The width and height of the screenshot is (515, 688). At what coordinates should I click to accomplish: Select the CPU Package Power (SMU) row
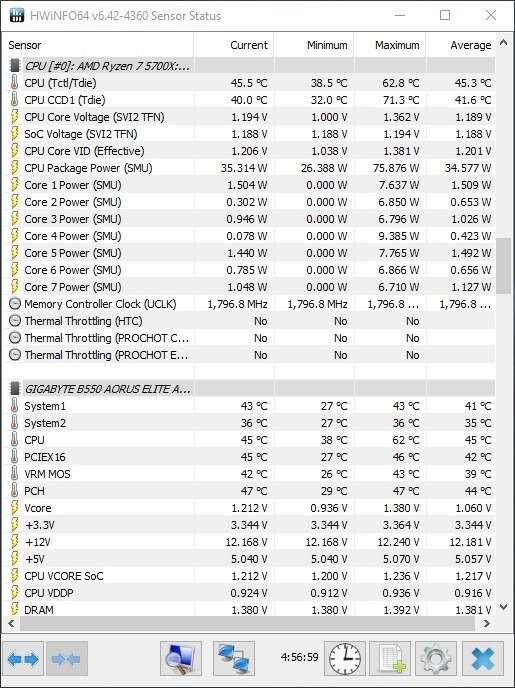coord(251,168)
